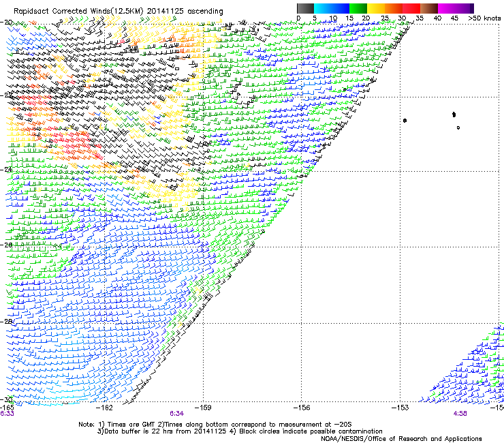504x443 pixels.
Task: Click the NOAA/NESDIS credit text
Action: 401,439
